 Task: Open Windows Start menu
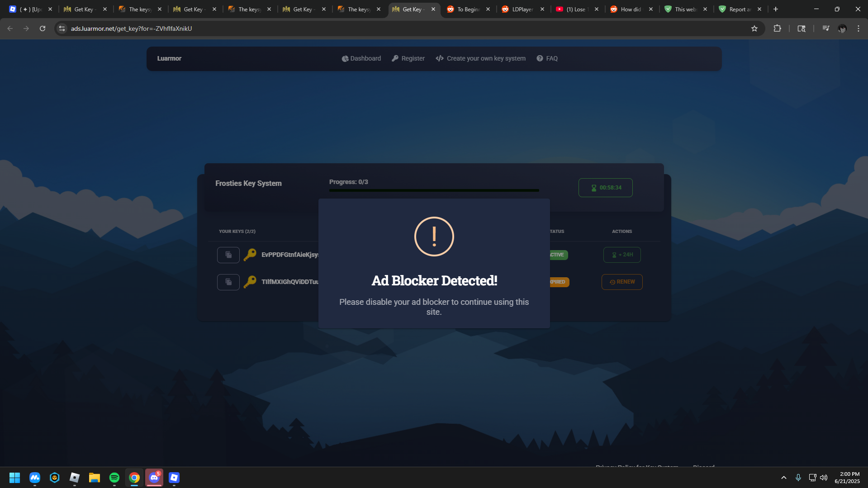(14, 478)
